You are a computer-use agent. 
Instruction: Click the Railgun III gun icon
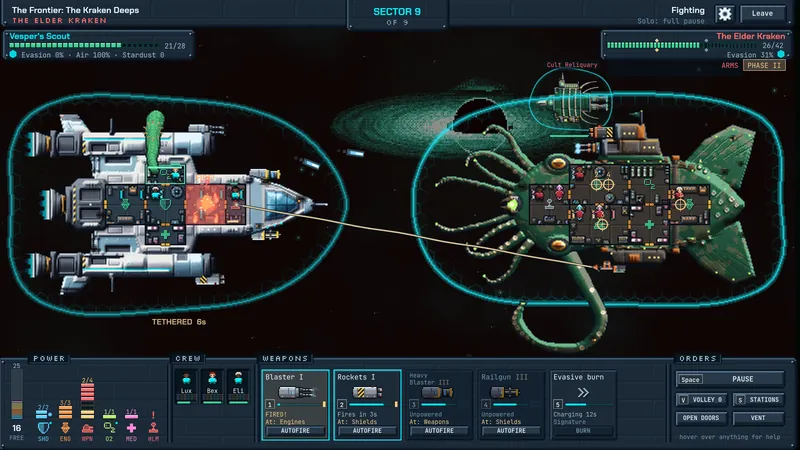coord(505,392)
